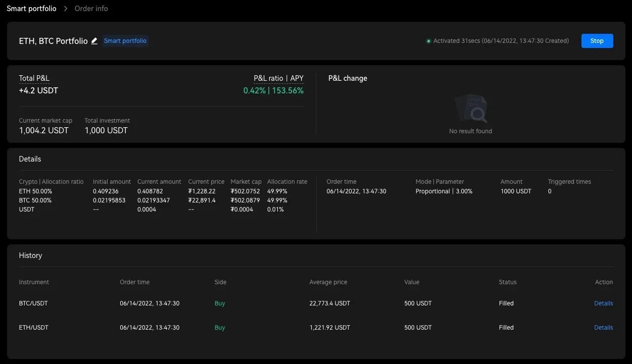Click the +4.2 USDT profit value

click(38, 91)
